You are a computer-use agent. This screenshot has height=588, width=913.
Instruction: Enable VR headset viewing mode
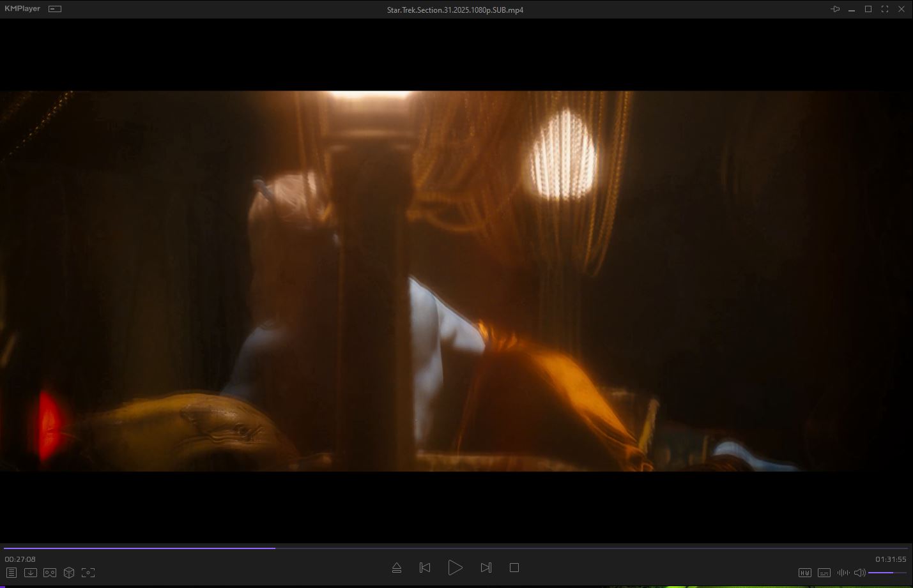pos(50,573)
